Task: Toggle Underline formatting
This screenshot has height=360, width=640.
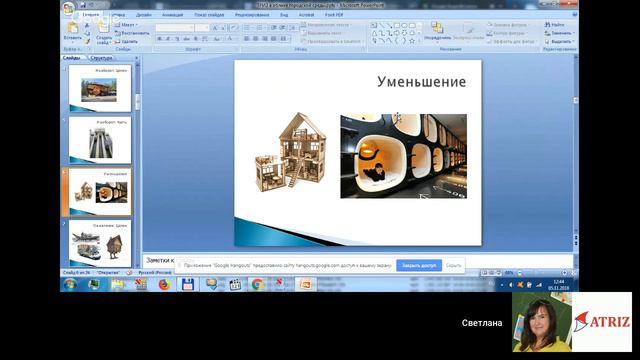Action: point(177,39)
